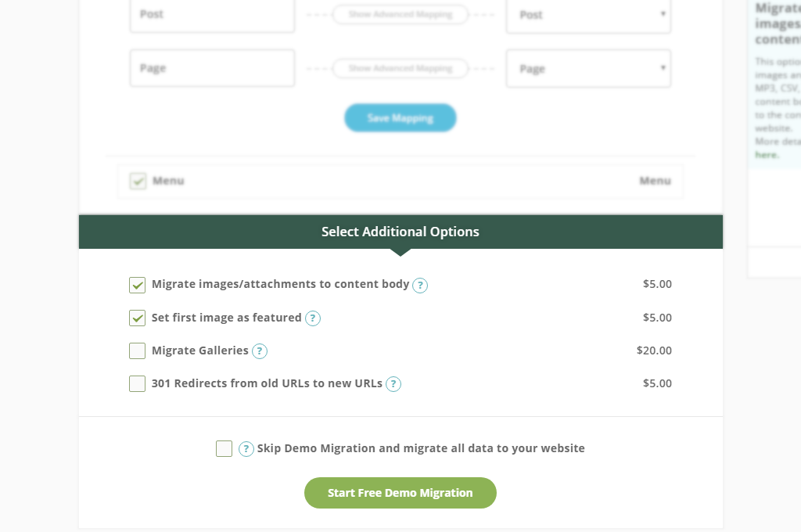Click the Post source field
This screenshot has width=801, height=532.
point(212,15)
